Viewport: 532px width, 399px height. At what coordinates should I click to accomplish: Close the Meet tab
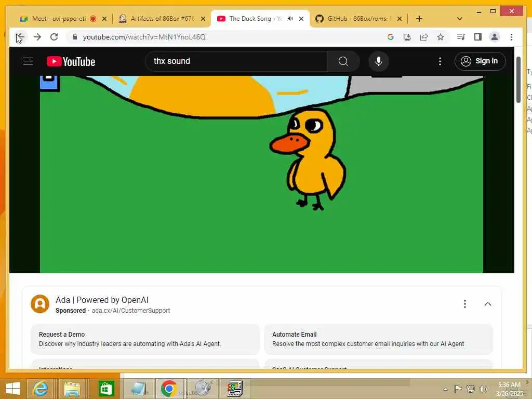[x=104, y=19]
